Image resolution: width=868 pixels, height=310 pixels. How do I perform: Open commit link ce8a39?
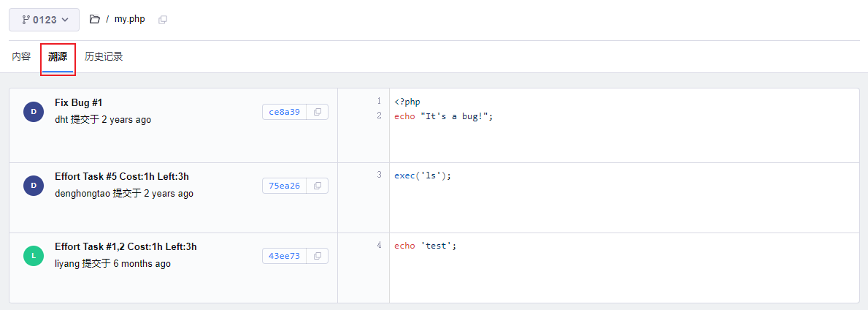(285, 112)
